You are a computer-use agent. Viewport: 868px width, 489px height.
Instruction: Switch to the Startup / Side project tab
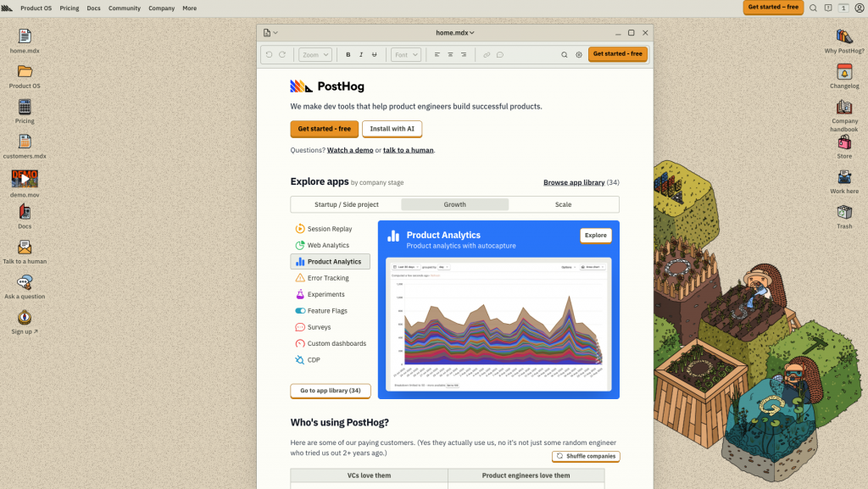click(347, 204)
